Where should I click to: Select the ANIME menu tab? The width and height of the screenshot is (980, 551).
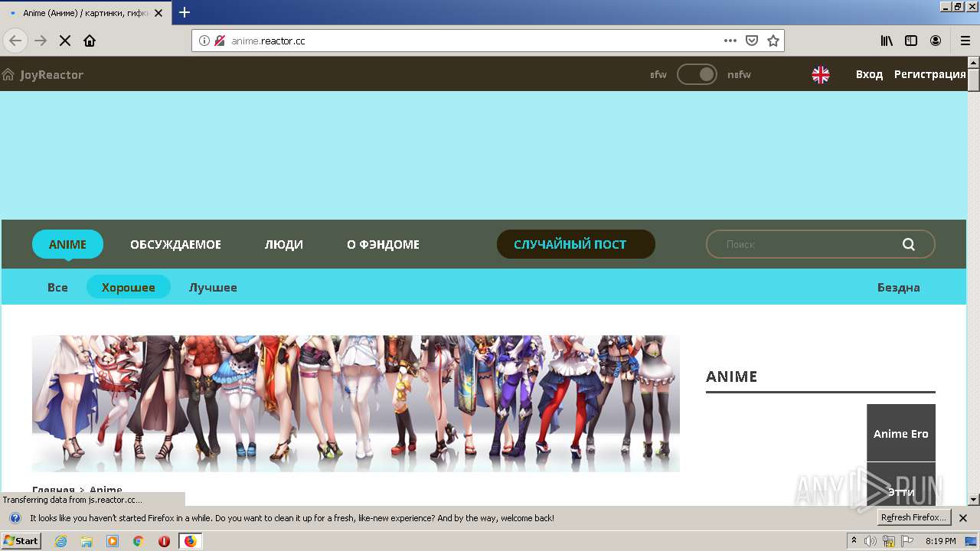tap(67, 244)
